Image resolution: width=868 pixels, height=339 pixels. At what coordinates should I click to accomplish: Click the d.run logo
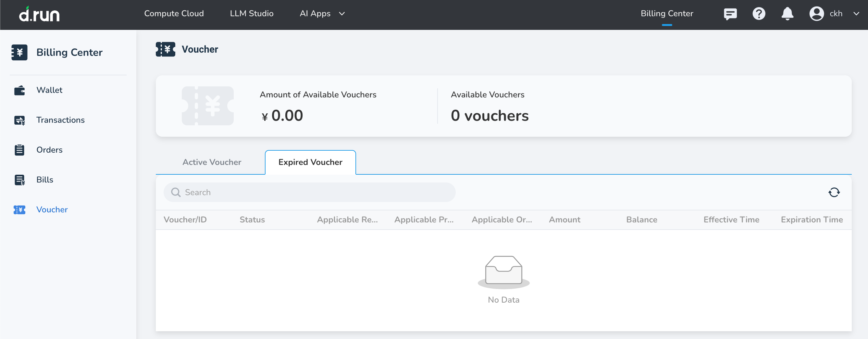[x=39, y=14]
